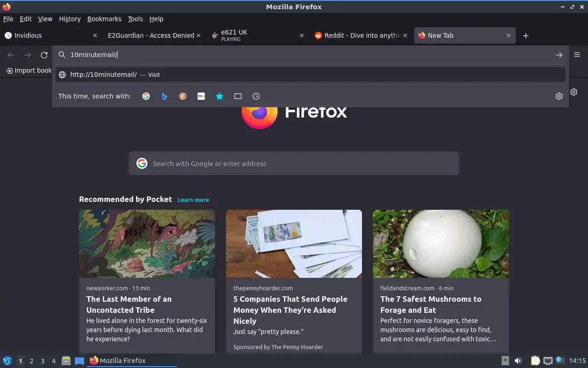The width and height of the screenshot is (588, 368).
Task: Search in Bookmarks with star icon
Action: click(x=220, y=96)
